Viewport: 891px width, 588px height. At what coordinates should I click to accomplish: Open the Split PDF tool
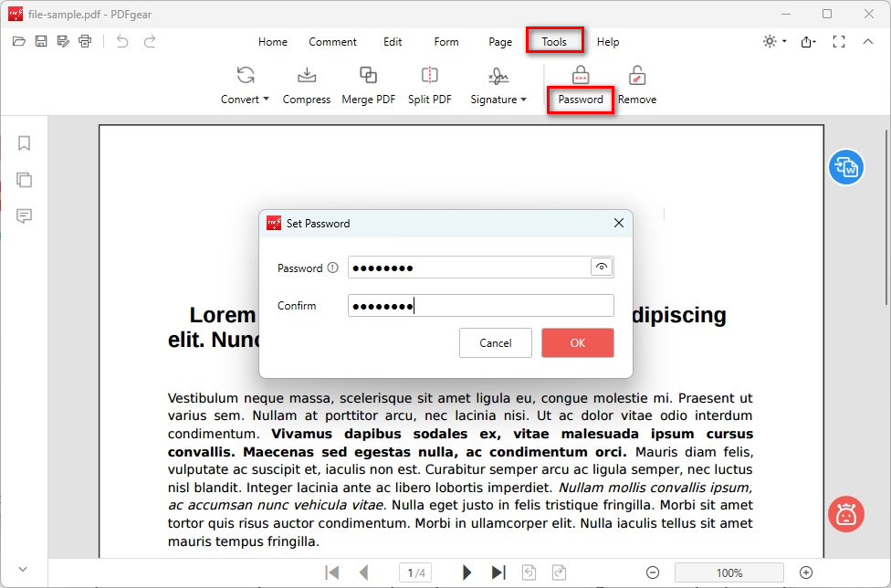click(x=429, y=85)
